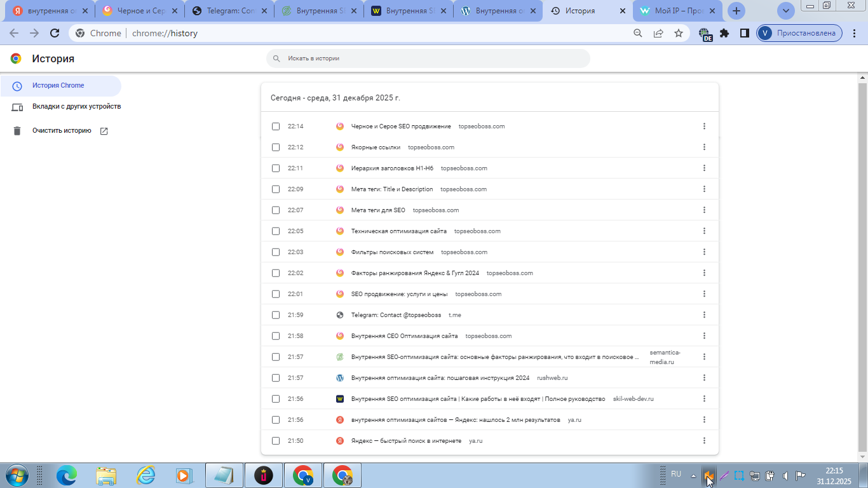Tick checkbox for Мета теги: Title и Description
The image size is (868, 488).
point(276,189)
